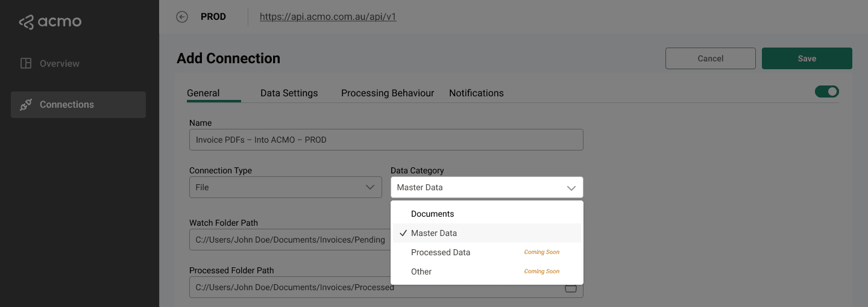Click the Add Connection heading
868x307 pixels.
tap(228, 58)
